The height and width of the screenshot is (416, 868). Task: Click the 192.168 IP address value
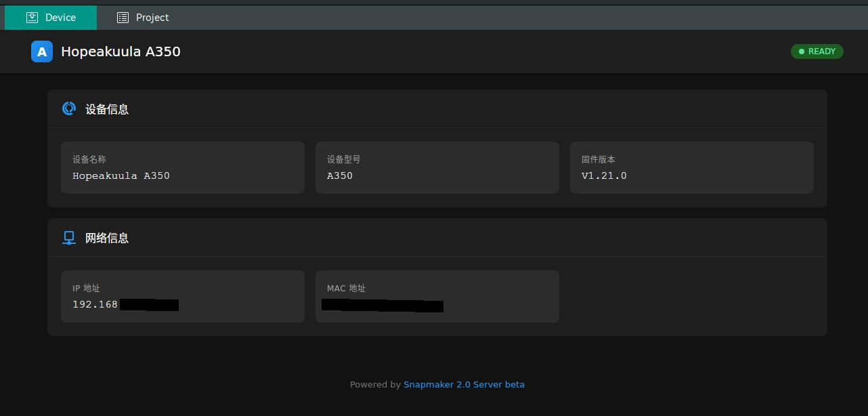click(95, 304)
